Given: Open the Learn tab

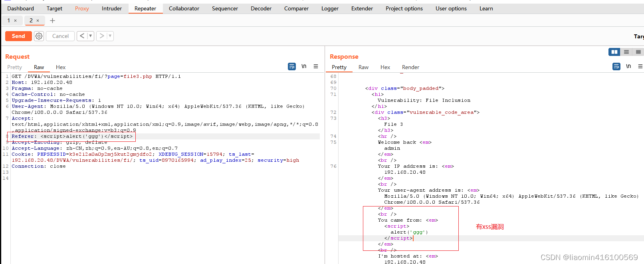Looking at the screenshot, I should (x=486, y=8).
